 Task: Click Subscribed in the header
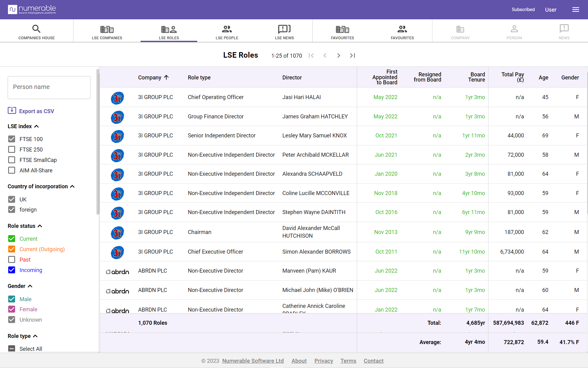point(523,10)
